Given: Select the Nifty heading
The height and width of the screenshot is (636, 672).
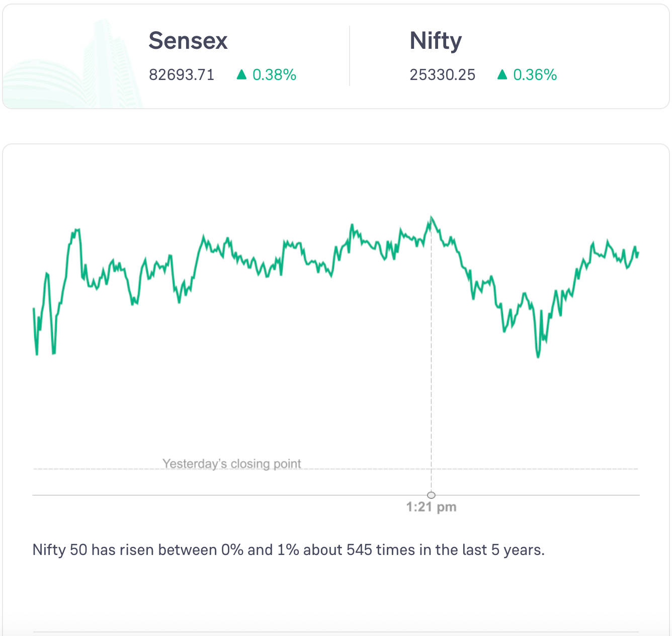Looking at the screenshot, I should 436,41.
